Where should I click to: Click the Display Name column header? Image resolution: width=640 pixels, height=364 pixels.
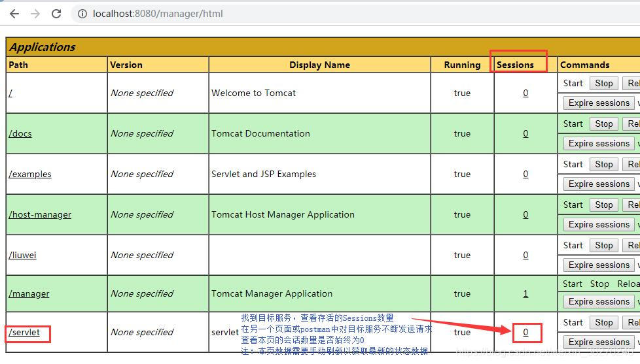pyautogui.click(x=319, y=65)
